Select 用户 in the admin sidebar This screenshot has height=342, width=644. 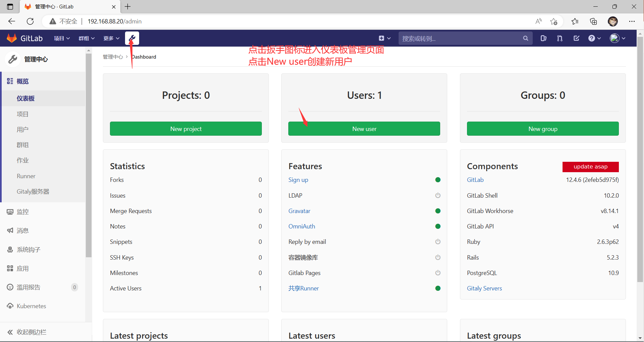22,130
